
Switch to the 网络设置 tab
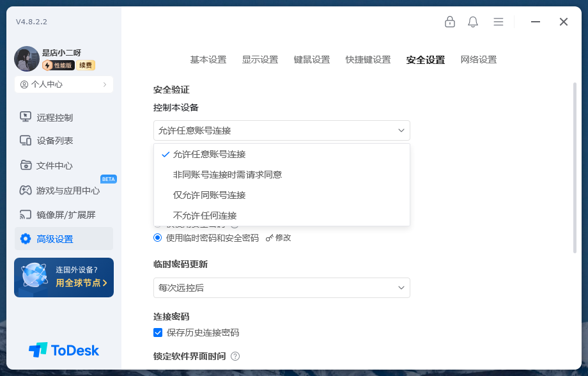[479, 59]
